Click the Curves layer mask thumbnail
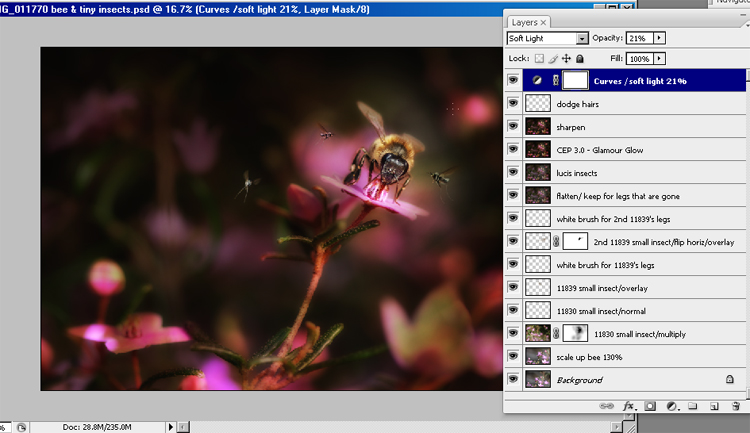Image resolution: width=750 pixels, height=433 pixels. pyautogui.click(x=575, y=80)
